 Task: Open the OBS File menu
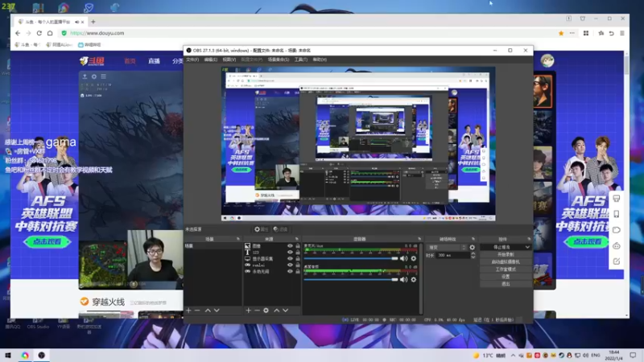click(192, 60)
